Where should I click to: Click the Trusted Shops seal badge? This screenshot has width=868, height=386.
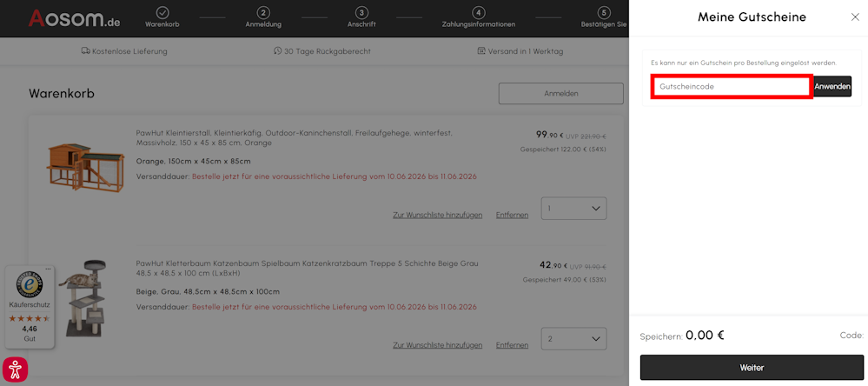tap(30, 283)
